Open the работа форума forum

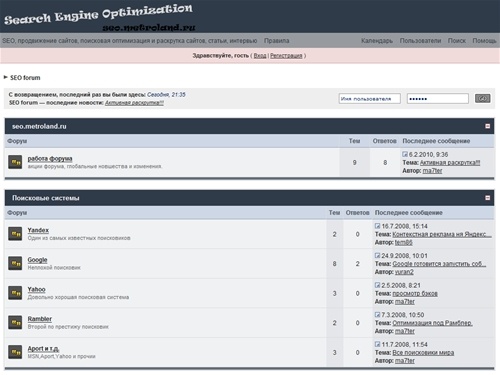pyautogui.click(x=50, y=158)
